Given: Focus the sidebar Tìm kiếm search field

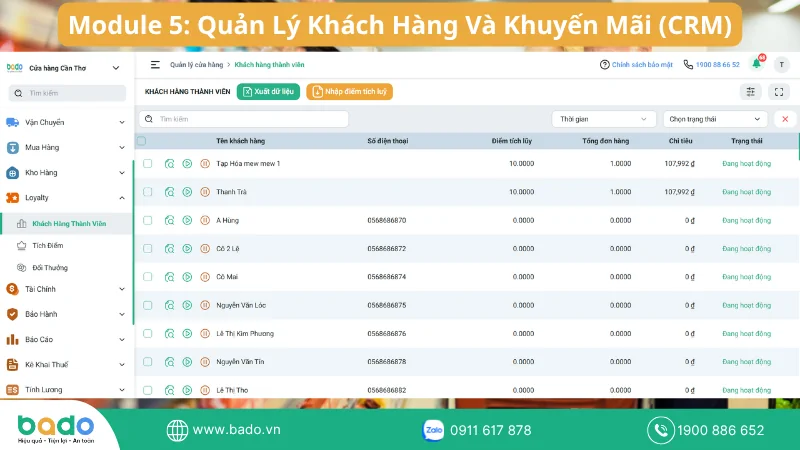Looking at the screenshot, I should click(x=67, y=93).
